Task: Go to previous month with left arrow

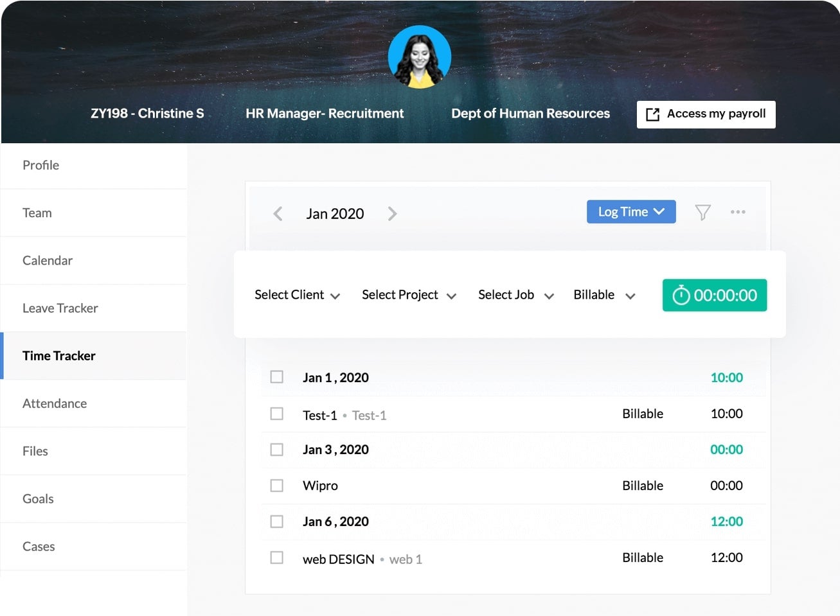Action: pos(278,214)
